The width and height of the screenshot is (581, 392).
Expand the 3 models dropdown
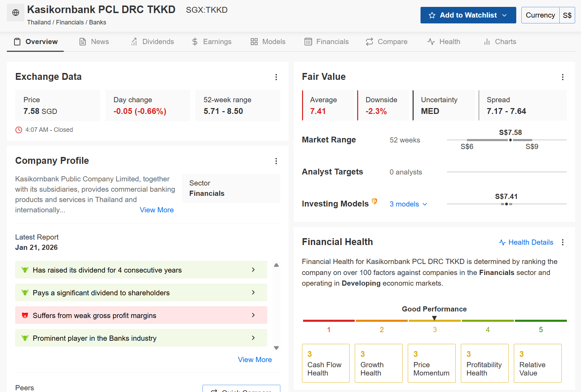pos(408,204)
